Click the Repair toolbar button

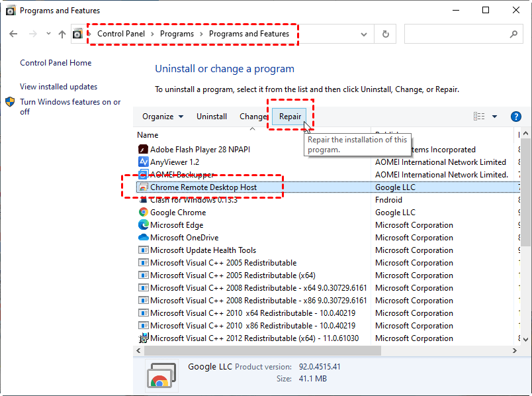[290, 117]
